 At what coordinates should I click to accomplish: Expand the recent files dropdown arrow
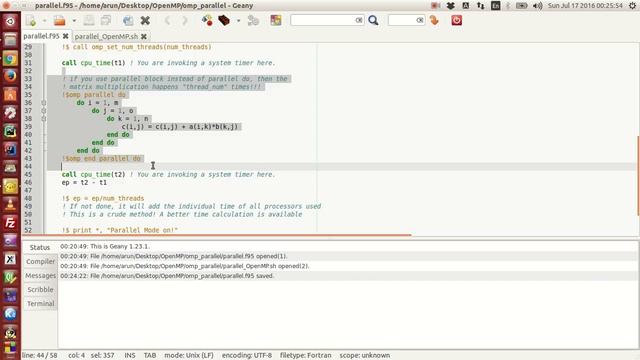click(74, 20)
